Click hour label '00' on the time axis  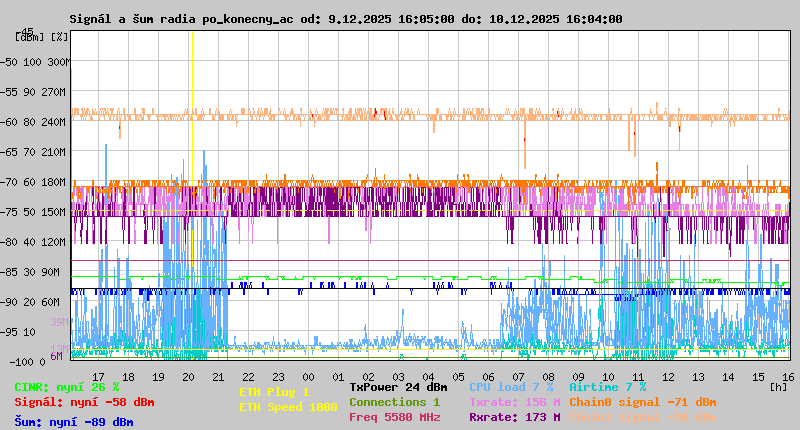click(x=308, y=377)
